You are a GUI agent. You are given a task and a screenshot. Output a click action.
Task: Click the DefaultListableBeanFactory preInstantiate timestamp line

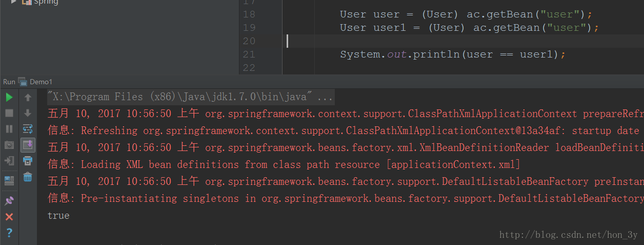pyautogui.click(x=346, y=182)
